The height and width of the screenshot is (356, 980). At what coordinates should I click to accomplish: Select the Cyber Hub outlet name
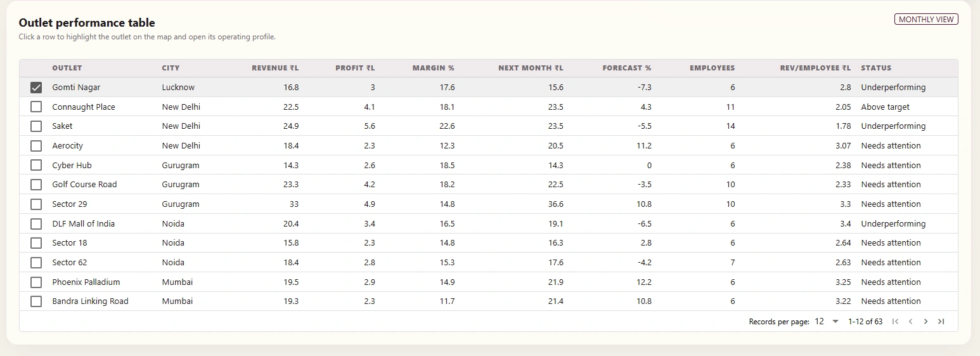pos(72,166)
